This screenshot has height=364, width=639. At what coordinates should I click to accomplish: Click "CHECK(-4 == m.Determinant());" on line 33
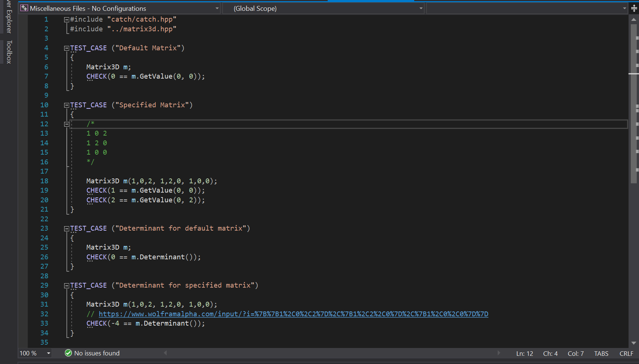click(x=146, y=323)
